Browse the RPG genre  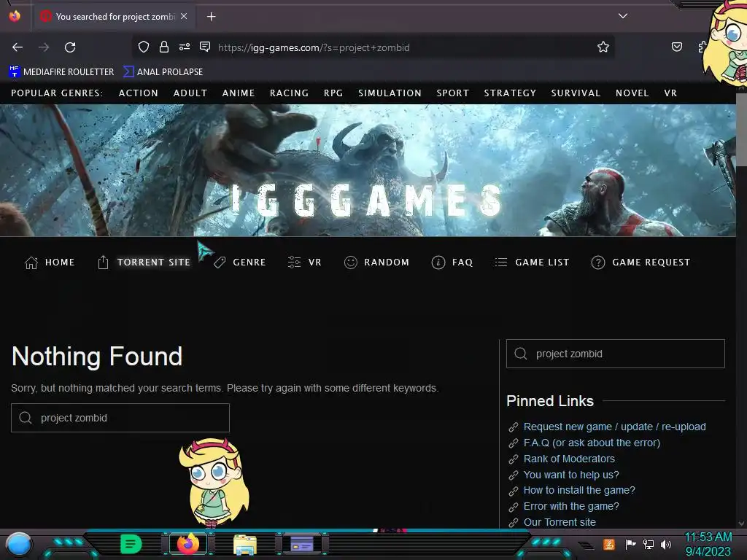[333, 93]
